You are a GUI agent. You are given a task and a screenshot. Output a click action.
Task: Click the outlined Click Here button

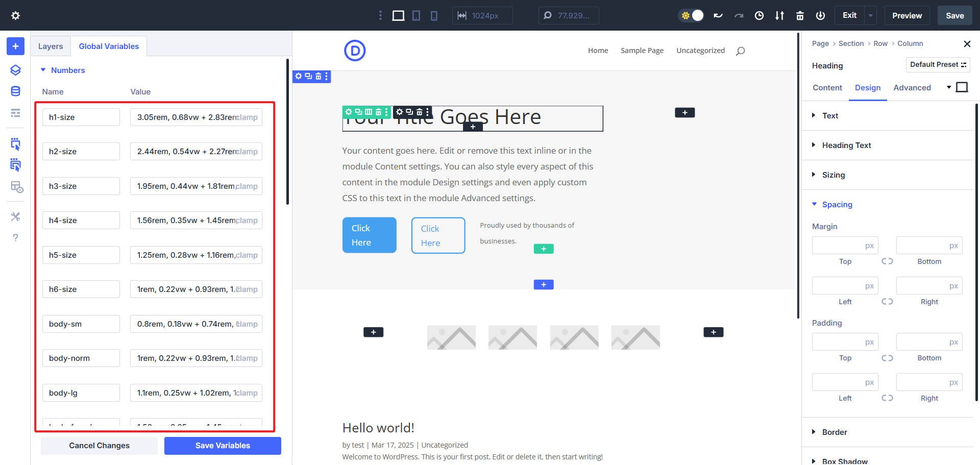click(438, 235)
